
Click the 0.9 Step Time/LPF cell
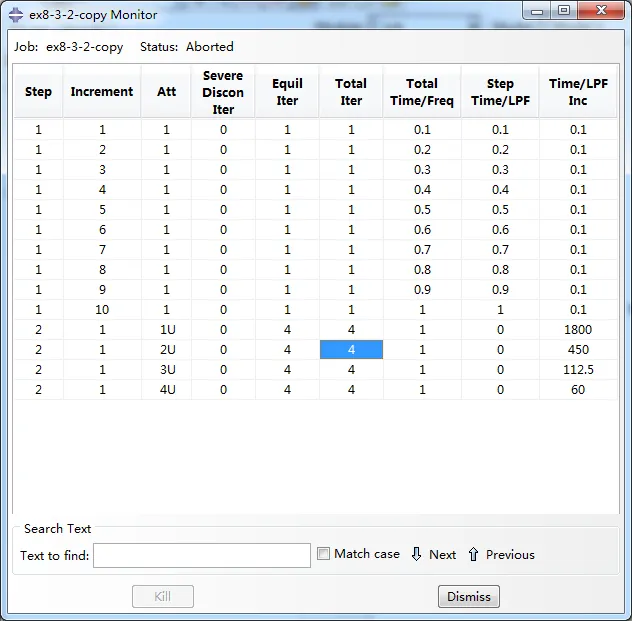coord(500,289)
